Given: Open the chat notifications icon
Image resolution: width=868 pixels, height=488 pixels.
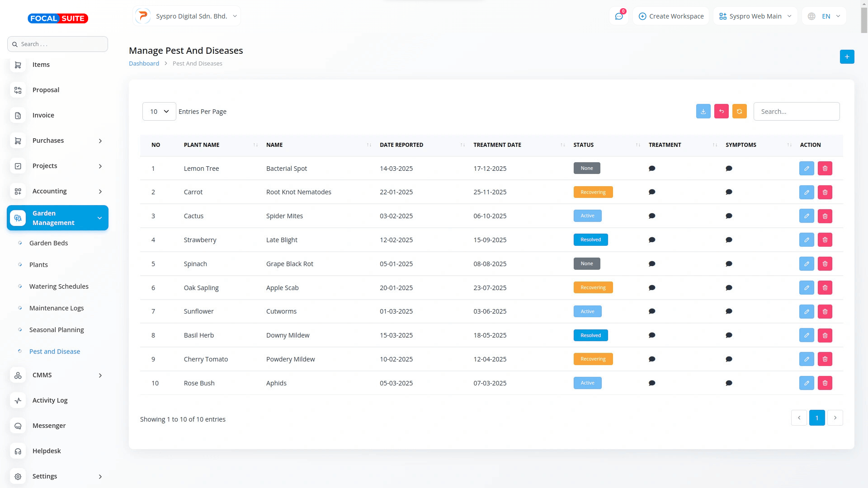Looking at the screenshot, I should click(618, 16).
